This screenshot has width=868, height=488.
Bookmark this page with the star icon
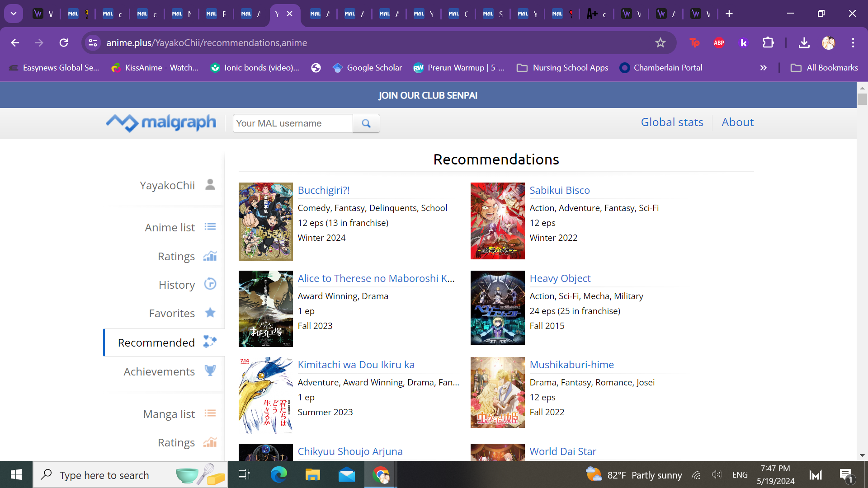coord(660,43)
